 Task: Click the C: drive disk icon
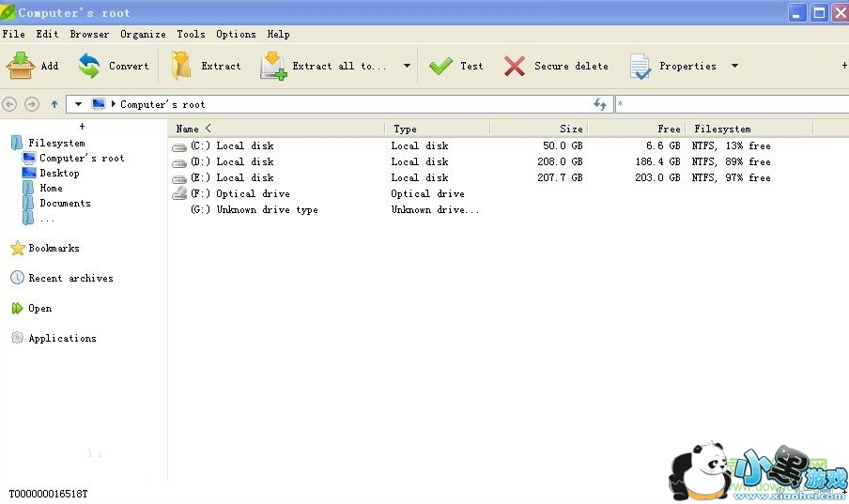coord(179,146)
